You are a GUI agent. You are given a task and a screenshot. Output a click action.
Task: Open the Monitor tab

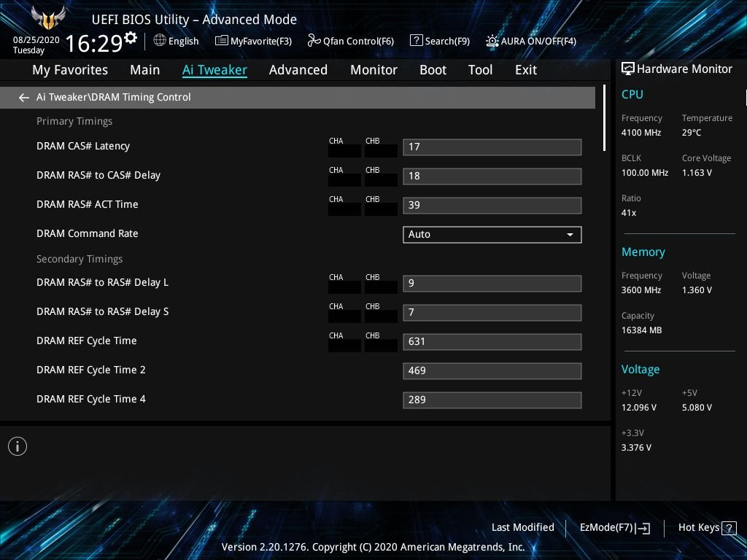point(374,70)
